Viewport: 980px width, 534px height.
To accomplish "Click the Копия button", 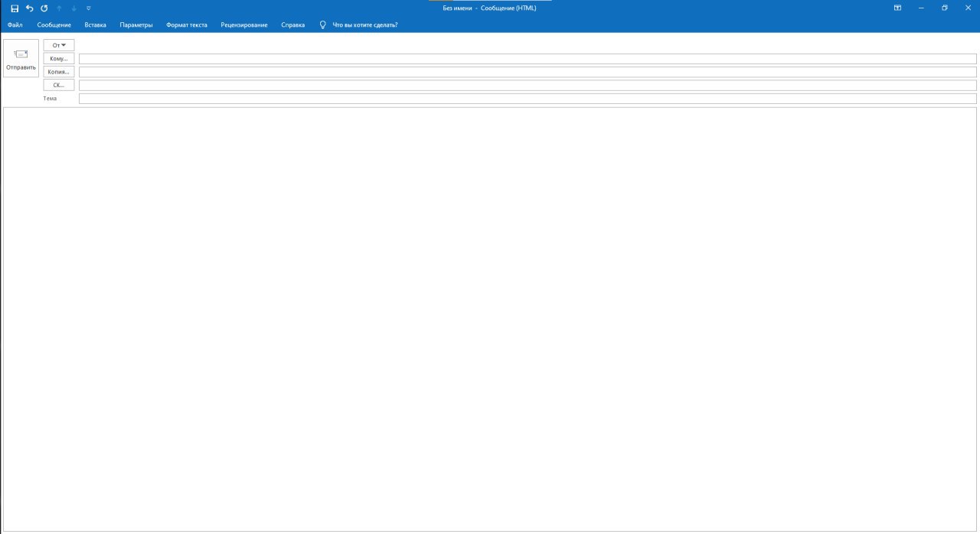I will tap(59, 72).
